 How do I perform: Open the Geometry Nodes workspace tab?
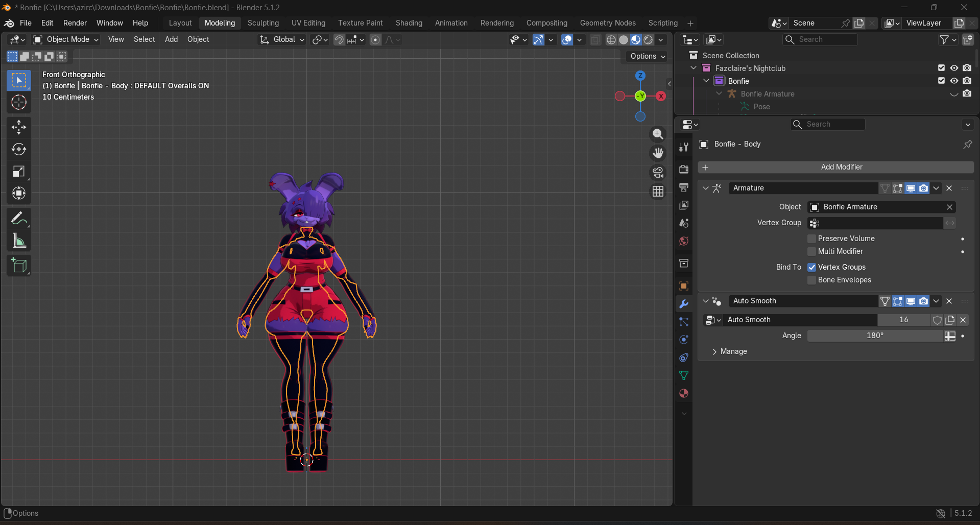608,23
